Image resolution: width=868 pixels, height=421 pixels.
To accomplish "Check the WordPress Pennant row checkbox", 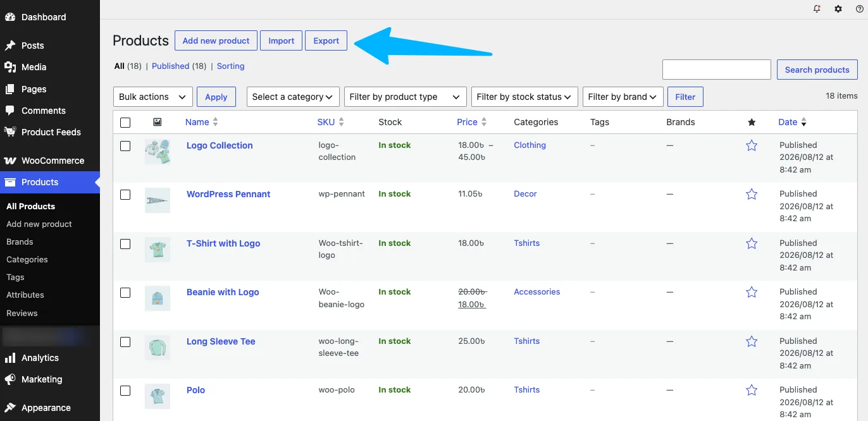I will click(x=125, y=195).
